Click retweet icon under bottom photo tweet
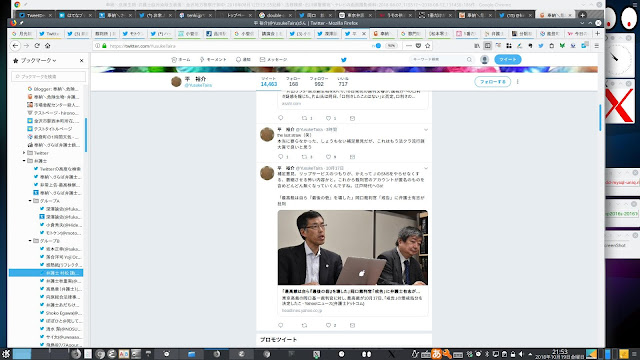Viewport: 640px width, 360px height. pos(304,325)
